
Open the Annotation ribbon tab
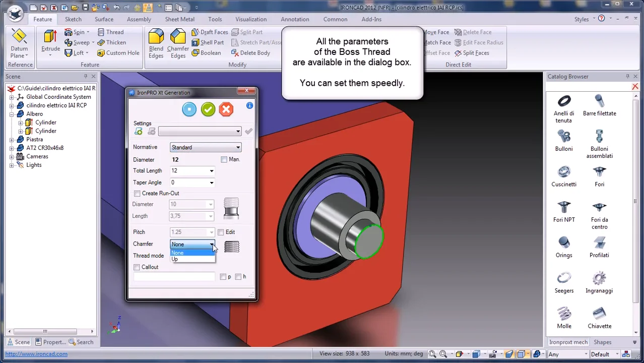click(295, 19)
